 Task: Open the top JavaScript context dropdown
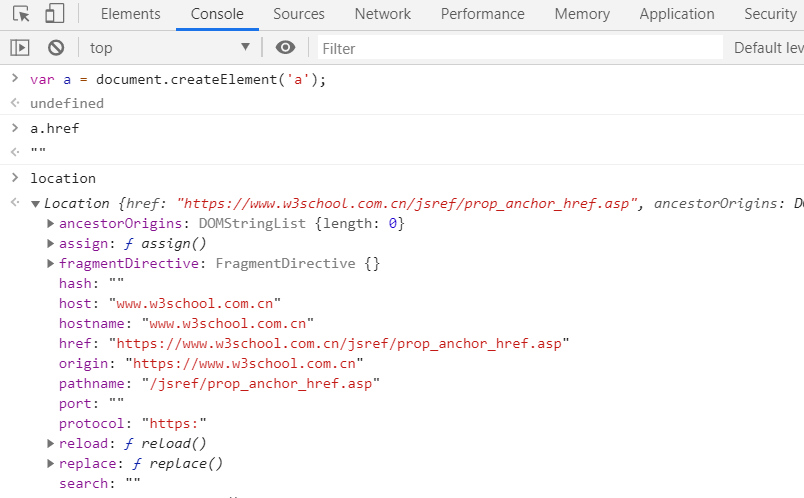click(x=170, y=47)
